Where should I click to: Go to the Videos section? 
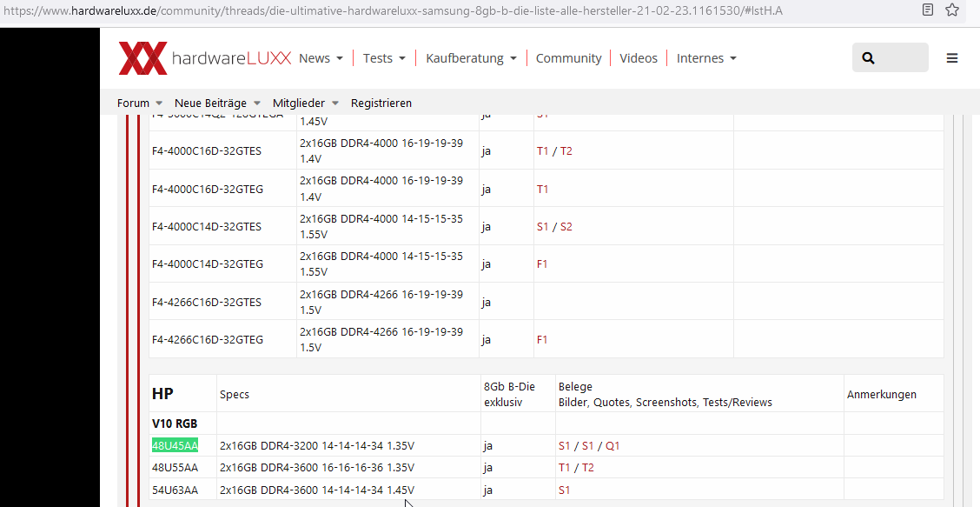(638, 58)
